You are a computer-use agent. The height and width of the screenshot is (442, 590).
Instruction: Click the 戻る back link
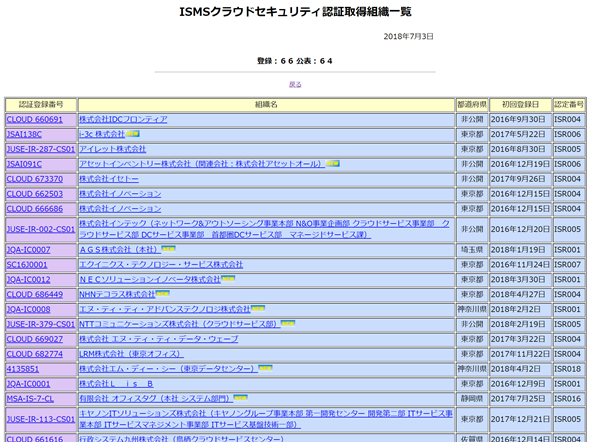click(x=295, y=84)
